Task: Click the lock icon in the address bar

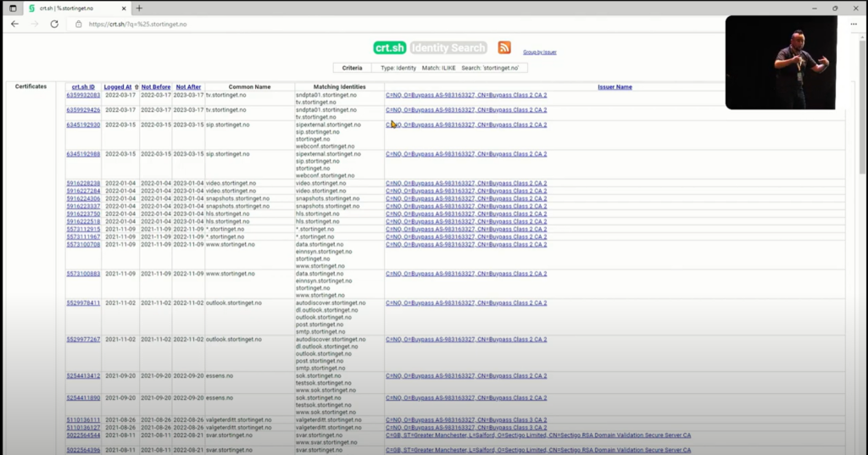Action: 79,25
